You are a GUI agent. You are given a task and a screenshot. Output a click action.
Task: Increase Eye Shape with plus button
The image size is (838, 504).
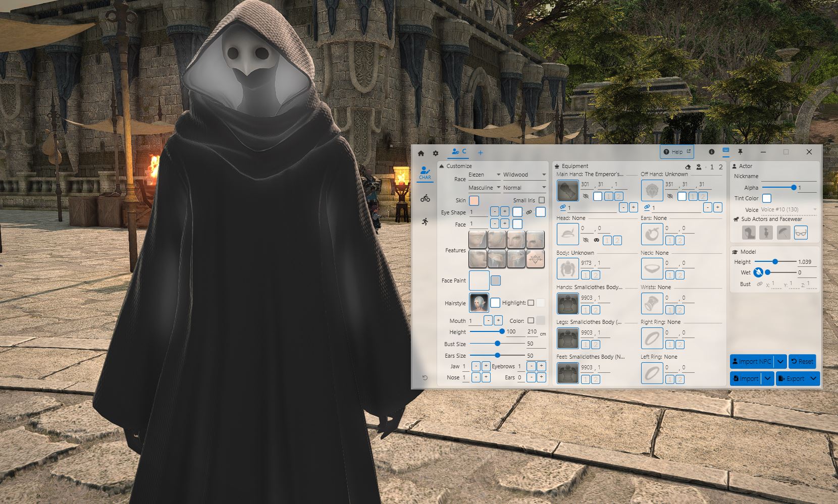[505, 212]
